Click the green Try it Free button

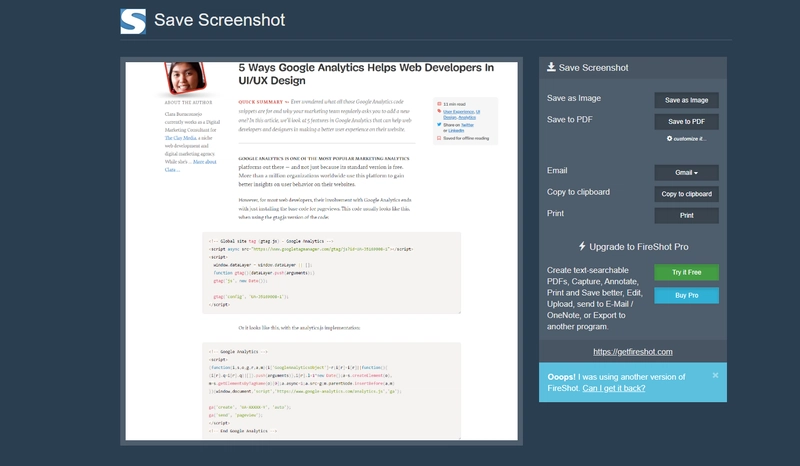686,272
